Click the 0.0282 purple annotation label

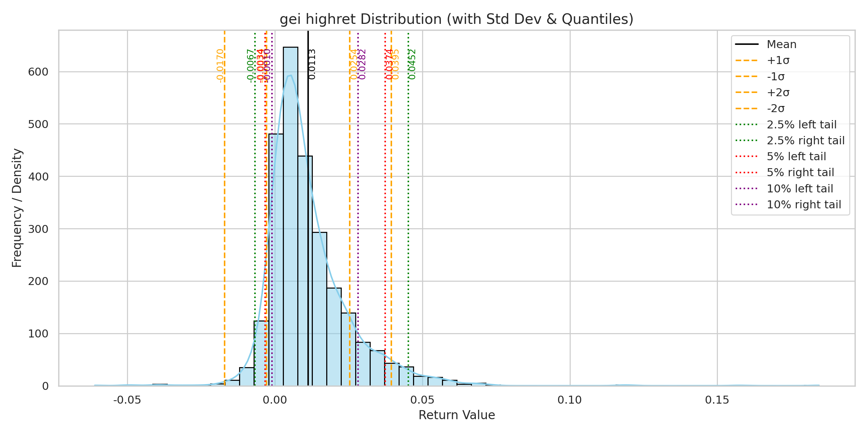pyautogui.click(x=362, y=64)
